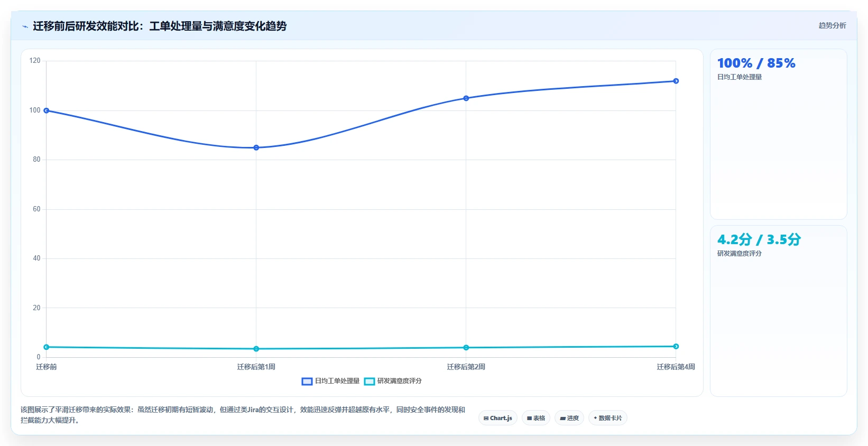Click the 100 y-axis value
Viewport: 868px width, 446px height.
tap(35, 110)
